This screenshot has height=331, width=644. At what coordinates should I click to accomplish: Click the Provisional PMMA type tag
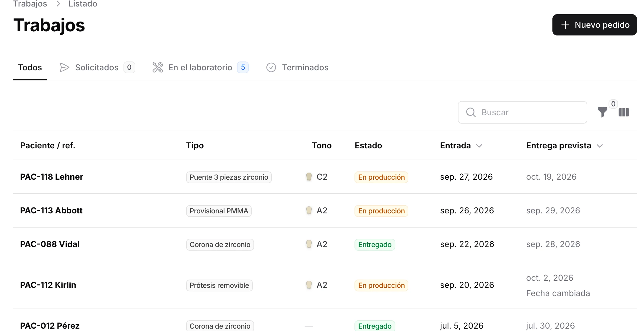[219, 211]
